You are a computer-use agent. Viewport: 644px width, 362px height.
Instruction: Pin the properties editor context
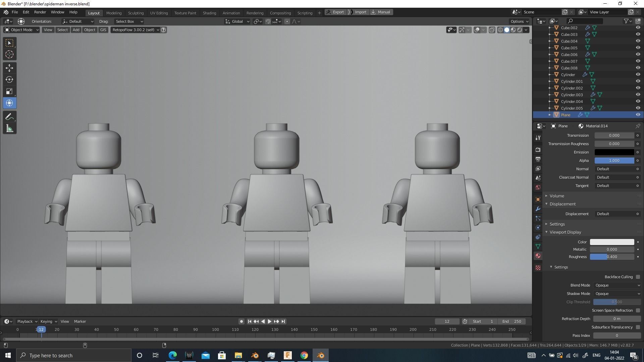[x=638, y=126]
